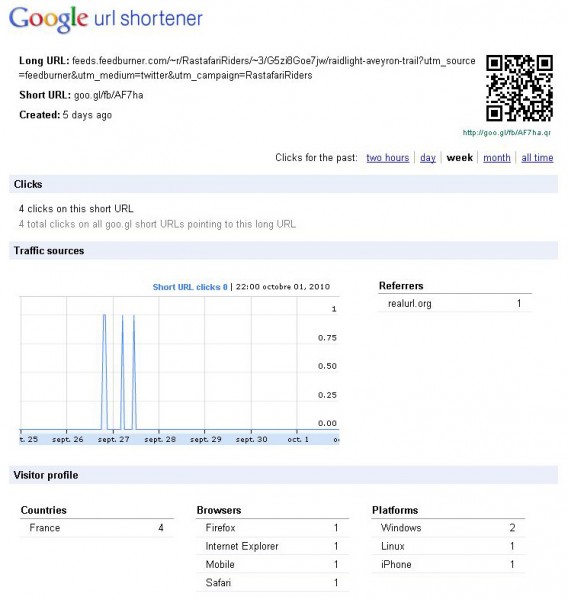The width and height of the screenshot is (568, 600).
Task: Select the Internet Explorer browser row
Action: 272,546
